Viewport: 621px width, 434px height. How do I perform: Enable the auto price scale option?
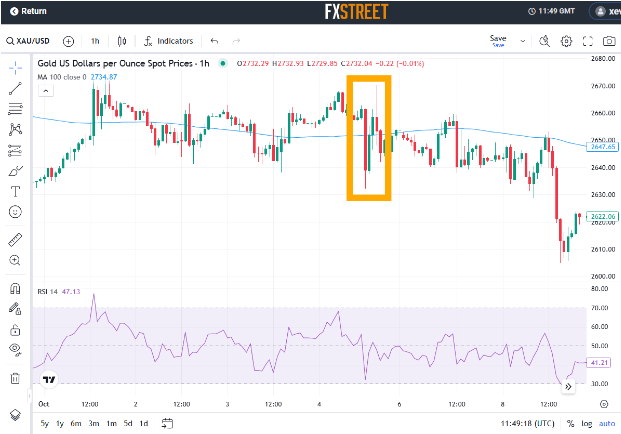click(x=608, y=423)
